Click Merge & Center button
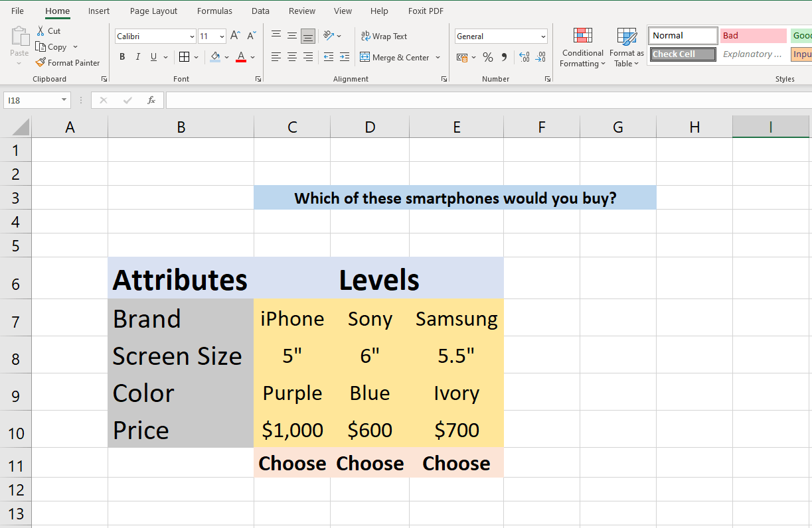 [x=395, y=57]
